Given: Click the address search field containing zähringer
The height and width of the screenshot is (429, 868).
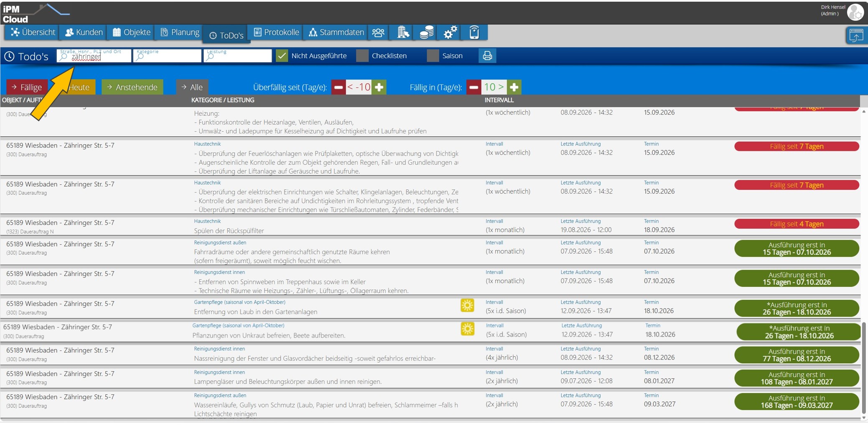Looking at the screenshot, I should (x=94, y=56).
